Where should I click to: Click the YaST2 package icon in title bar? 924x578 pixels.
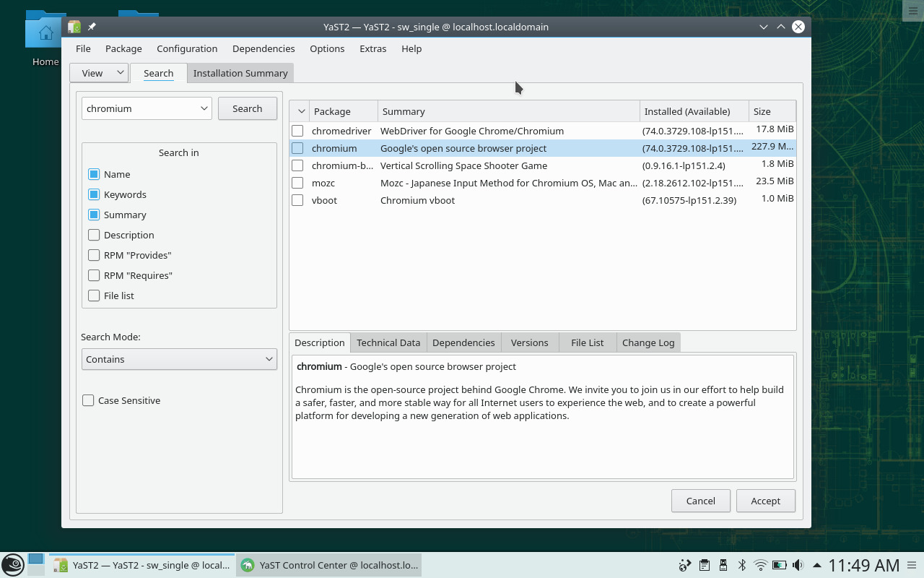click(x=74, y=27)
